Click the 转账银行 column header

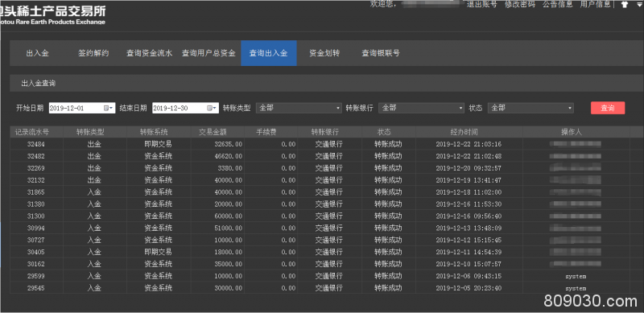click(x=330, y=132)
